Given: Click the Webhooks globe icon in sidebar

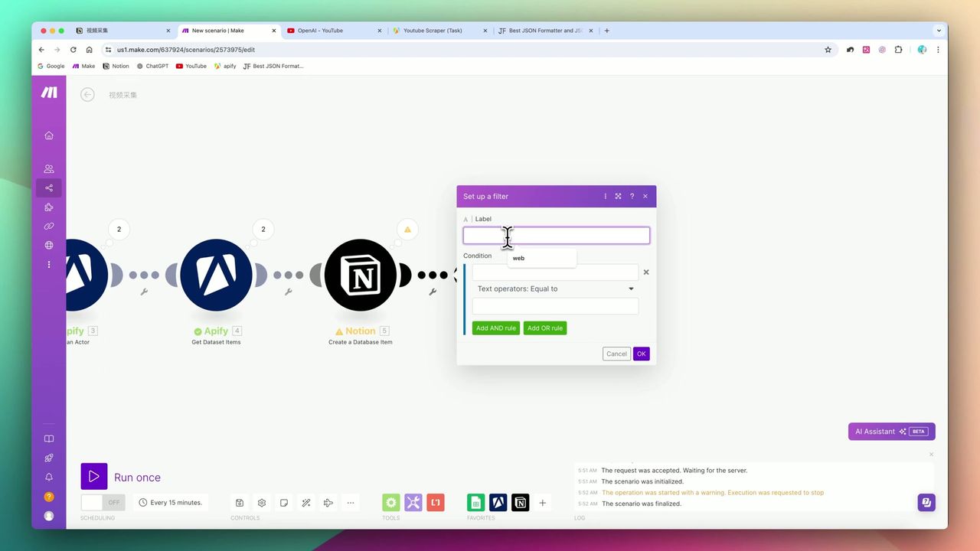Looking at the screenshot, I should coord(49,246).
